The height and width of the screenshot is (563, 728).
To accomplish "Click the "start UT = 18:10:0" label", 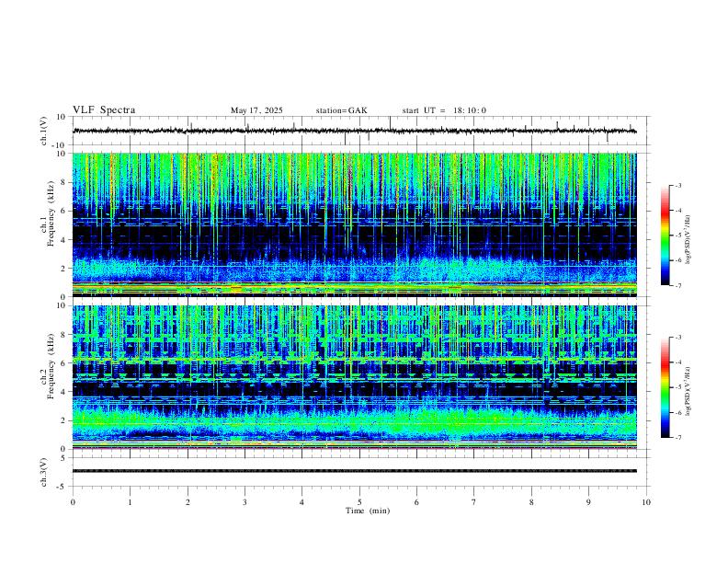I will click(x=444, y=110).
